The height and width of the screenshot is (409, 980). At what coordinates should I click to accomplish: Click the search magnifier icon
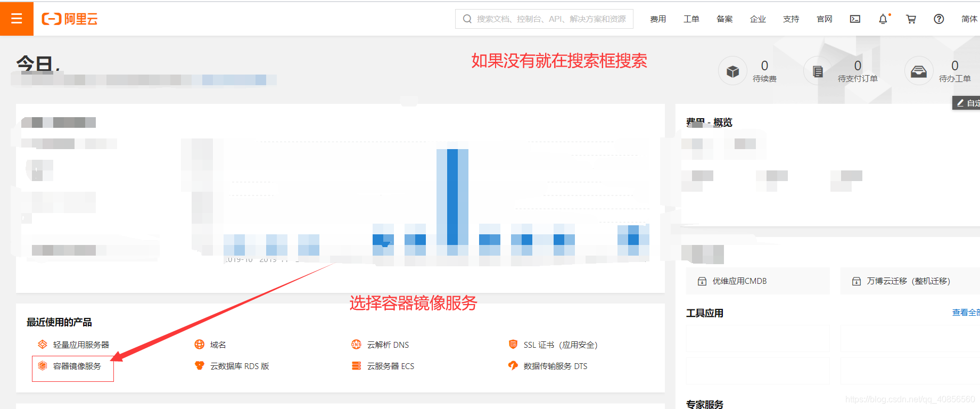pyautogui.click(x=467, y=19)
